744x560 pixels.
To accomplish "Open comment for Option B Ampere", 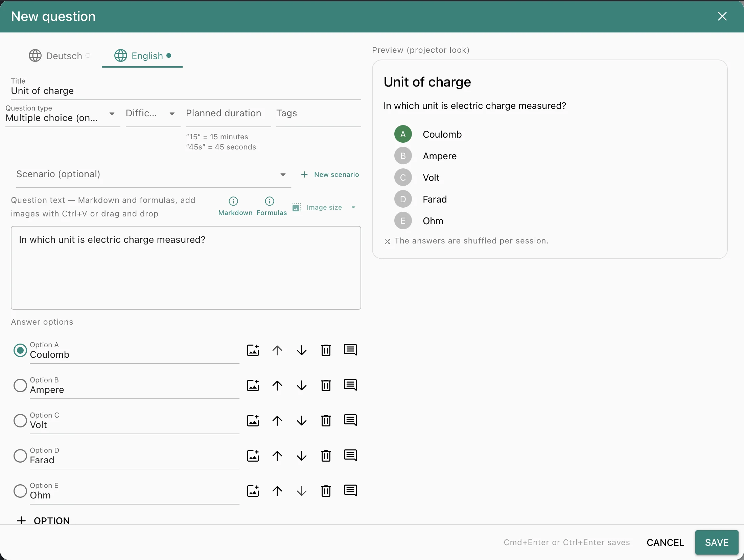I will click(x=350, y=386).
